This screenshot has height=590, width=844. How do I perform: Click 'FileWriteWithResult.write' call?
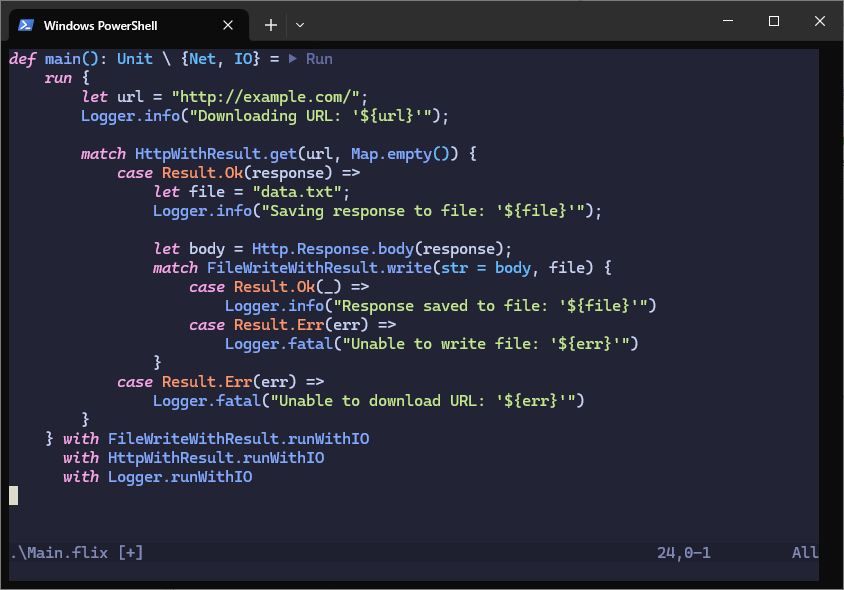coord(320,268)
